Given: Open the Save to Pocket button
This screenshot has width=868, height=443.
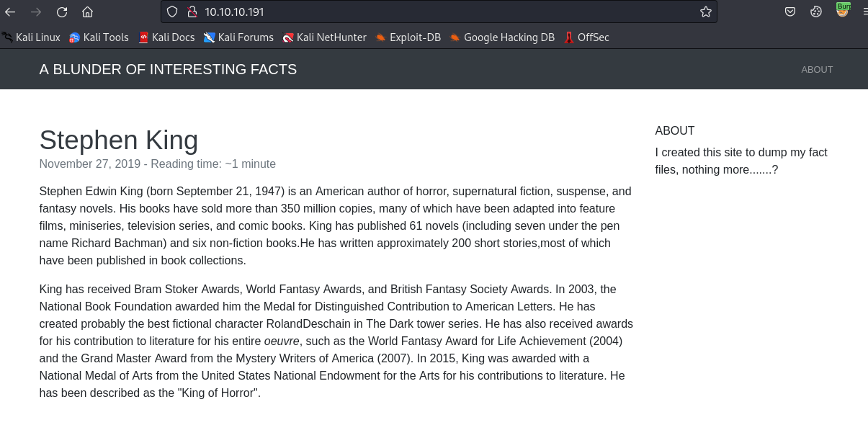Looking at the screenshot, I should (790, 12).
